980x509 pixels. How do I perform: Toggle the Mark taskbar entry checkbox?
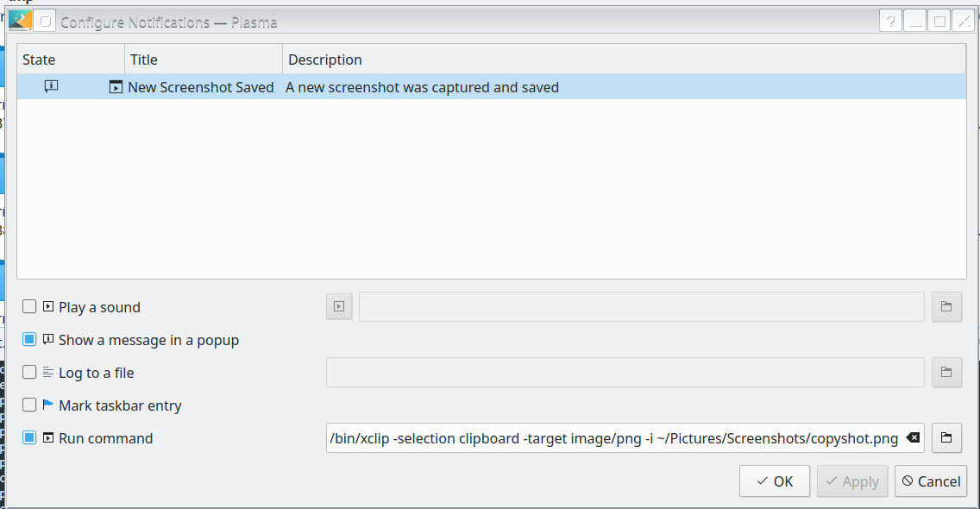pyautogui.click(x=30, y=405)
